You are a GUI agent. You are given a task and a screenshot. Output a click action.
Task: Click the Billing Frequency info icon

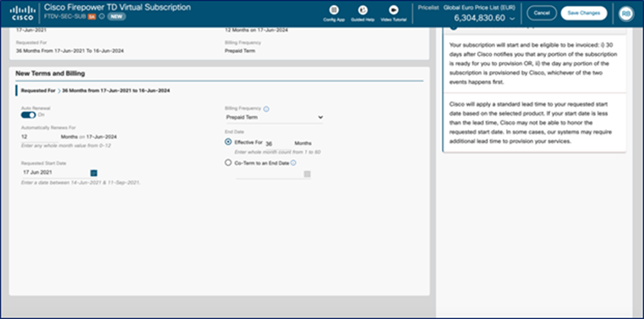coord(266,109)
